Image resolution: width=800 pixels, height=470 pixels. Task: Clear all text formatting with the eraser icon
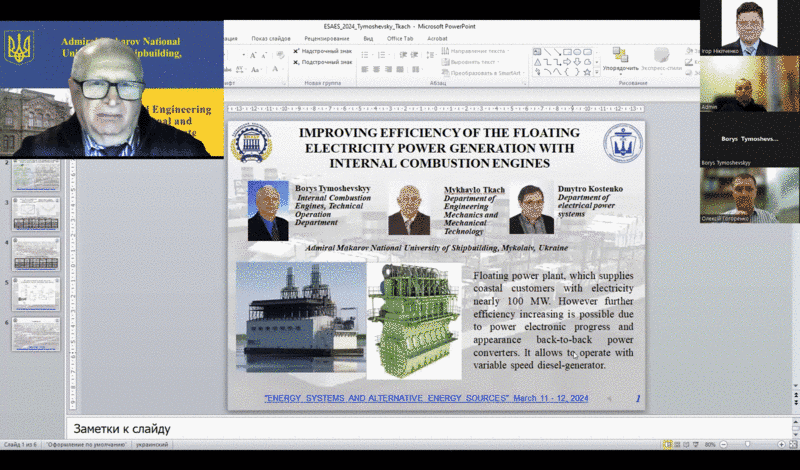point(280,55)
